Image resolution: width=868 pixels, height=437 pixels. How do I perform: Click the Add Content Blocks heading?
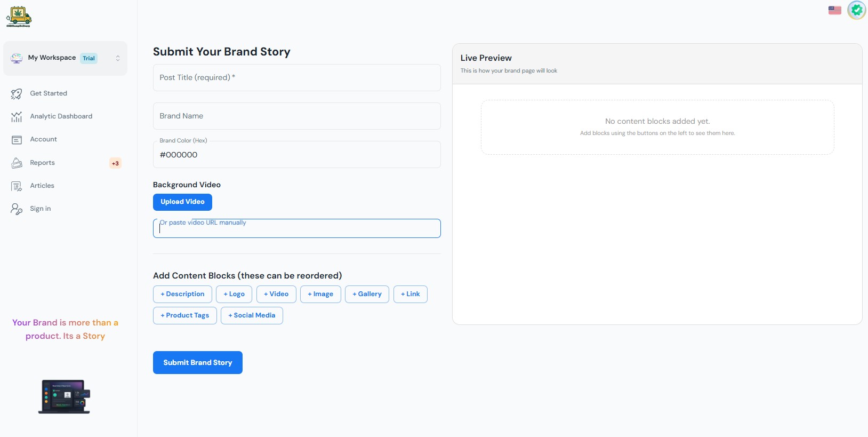247,275
